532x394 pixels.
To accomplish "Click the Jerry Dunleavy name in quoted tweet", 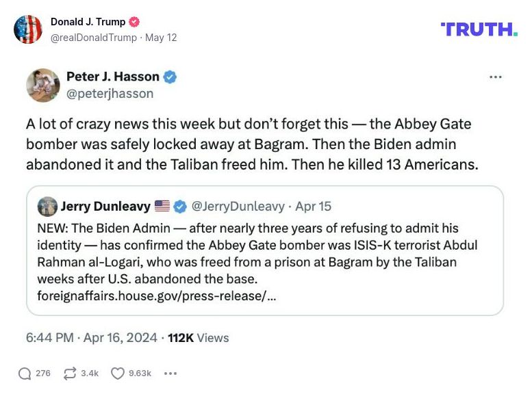I will [x=105, y=206].
